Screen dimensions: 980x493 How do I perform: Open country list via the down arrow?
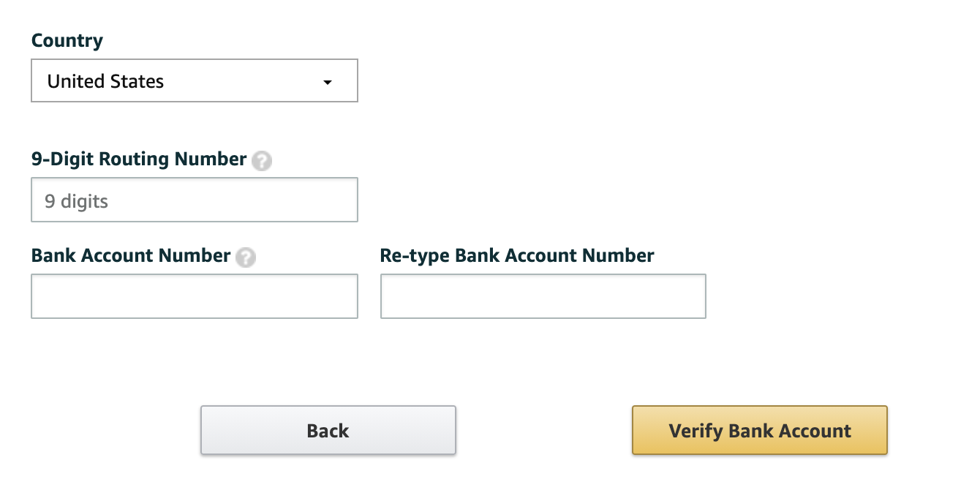click(x=328, y=82)
